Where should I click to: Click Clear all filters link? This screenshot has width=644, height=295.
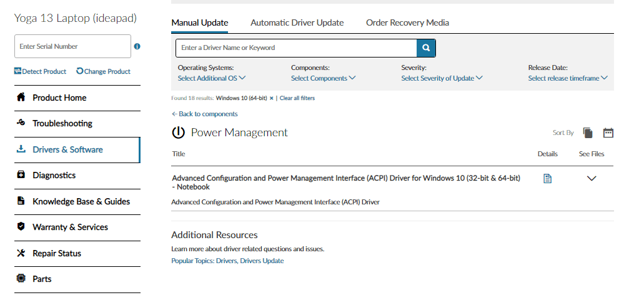297,98
